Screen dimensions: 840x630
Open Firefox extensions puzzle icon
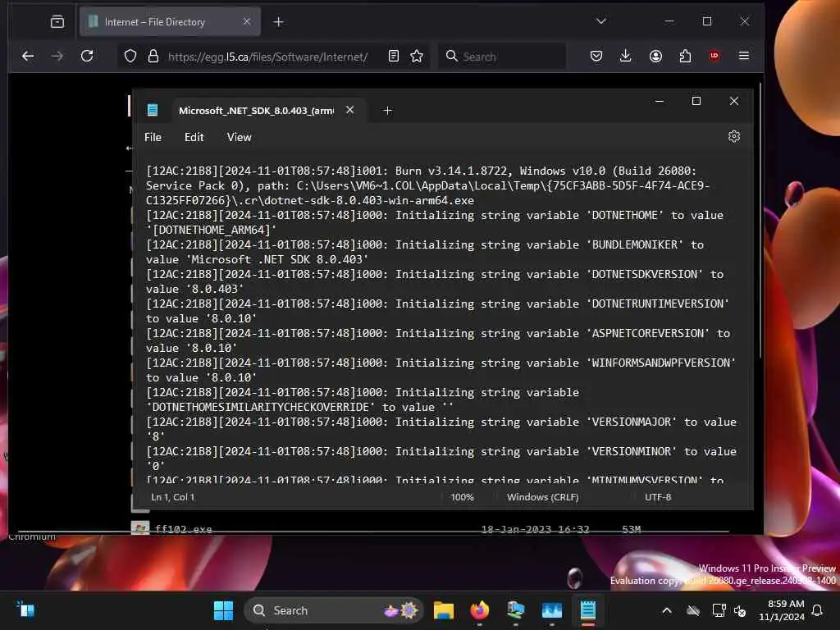pos(685,56)
